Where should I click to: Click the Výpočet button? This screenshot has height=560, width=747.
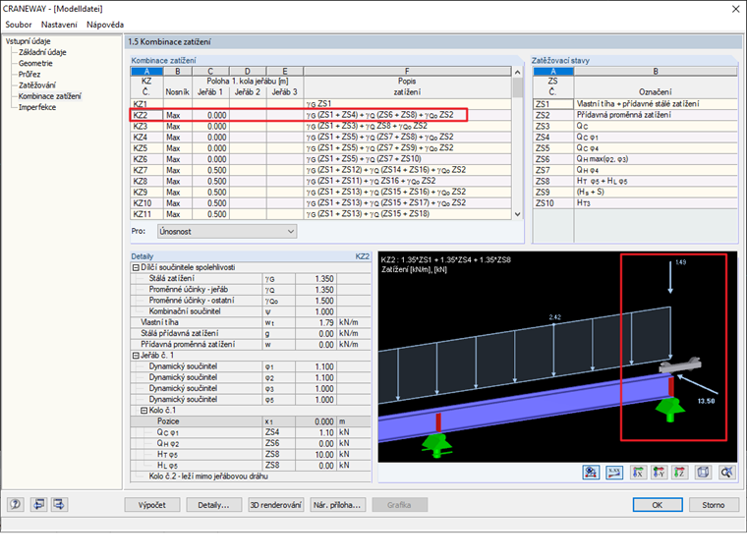tap(152, 505)
